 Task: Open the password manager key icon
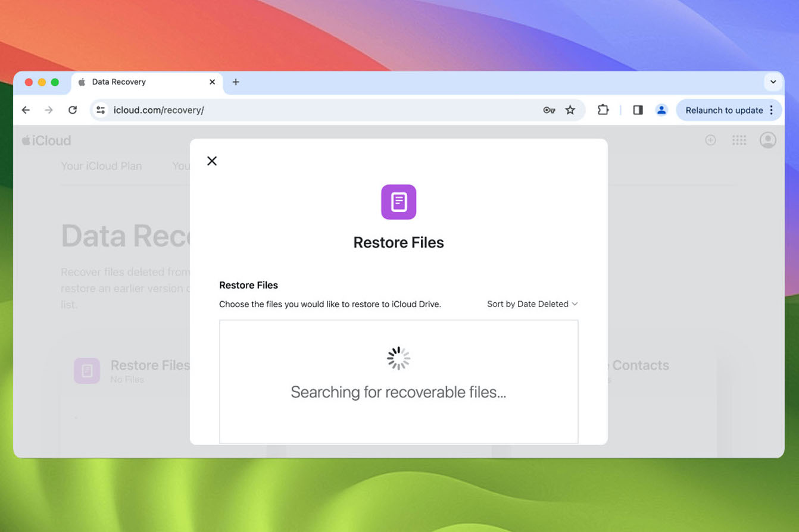(549, 109)
